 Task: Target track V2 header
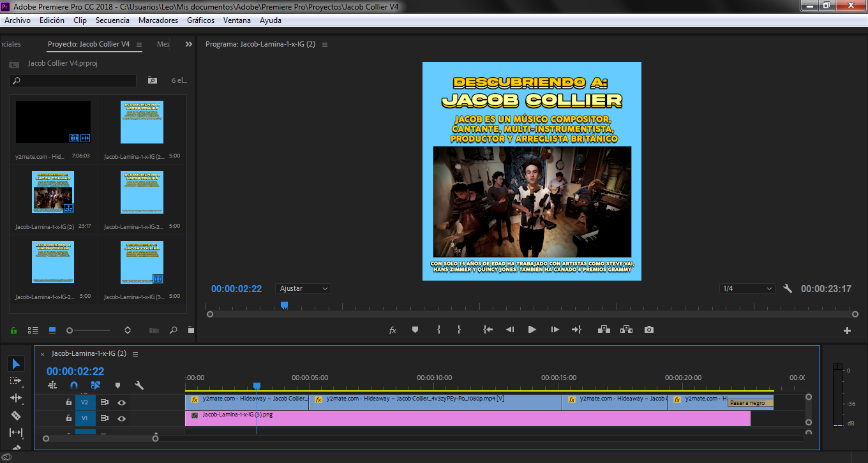click(x=84, y=402)
